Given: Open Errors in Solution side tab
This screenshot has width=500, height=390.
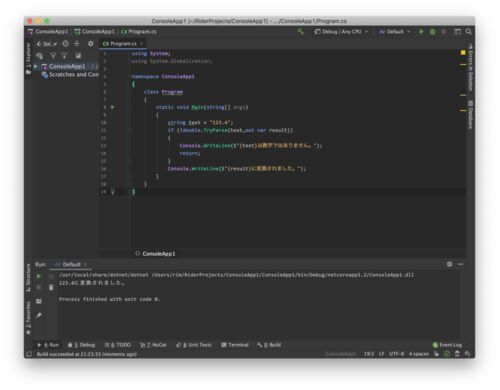Looking at the screenshot, I should click(x=470, y=67).
